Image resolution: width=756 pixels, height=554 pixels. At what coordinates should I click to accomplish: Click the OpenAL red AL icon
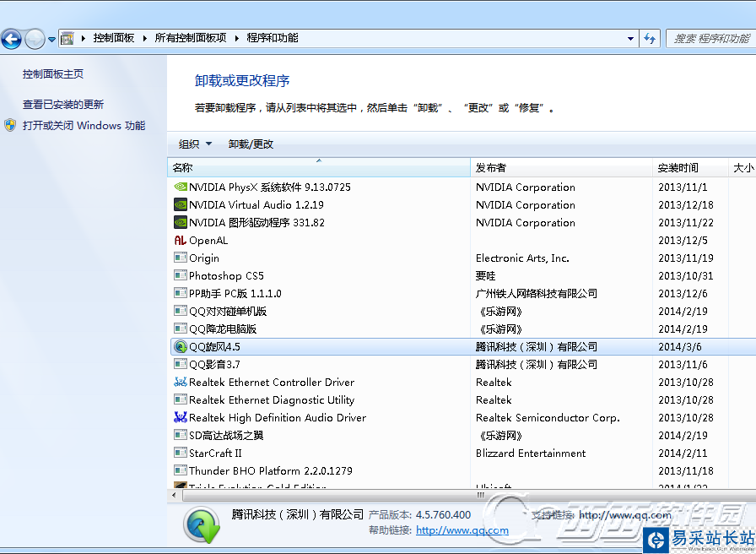pos(181,241)
